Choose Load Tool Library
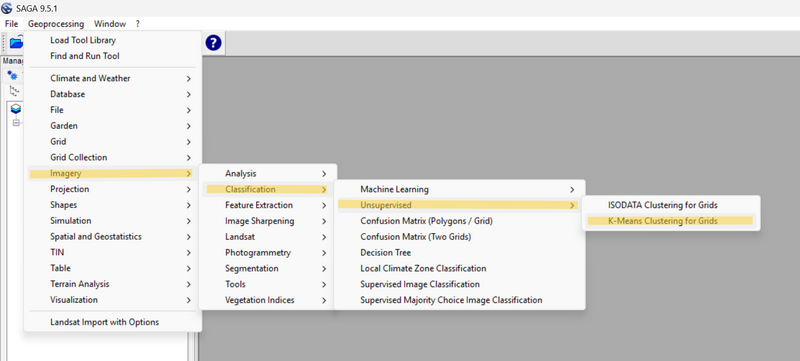Viewport: 800px width, 361px height. click(112, 40)
